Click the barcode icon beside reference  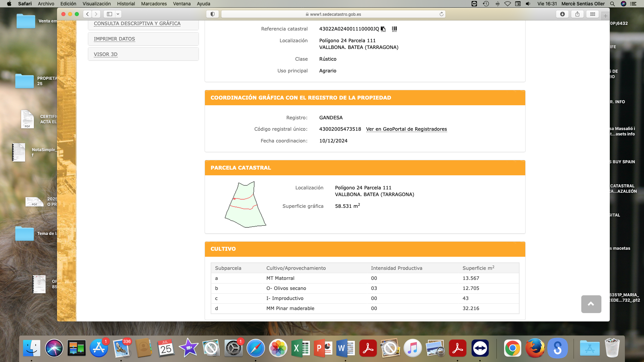394,29
